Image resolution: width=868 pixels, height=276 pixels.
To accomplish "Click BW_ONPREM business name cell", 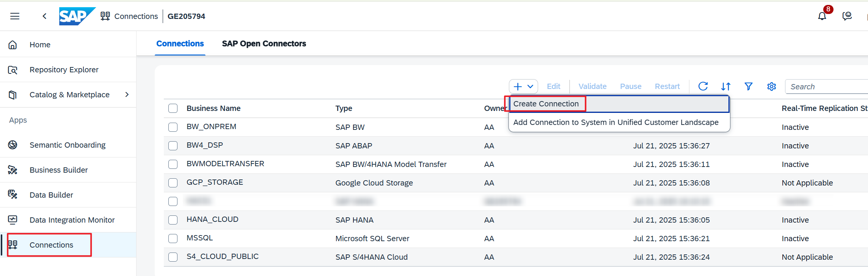I will (x=211, y=126).
